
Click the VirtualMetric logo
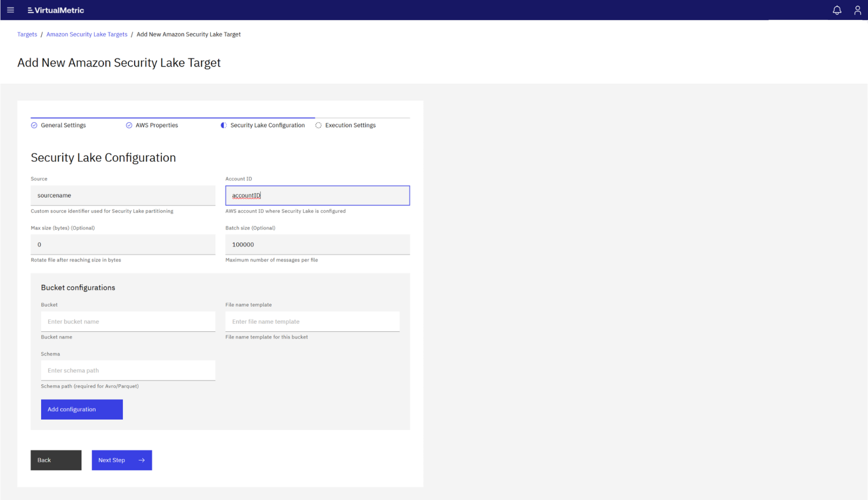(55, 10)
